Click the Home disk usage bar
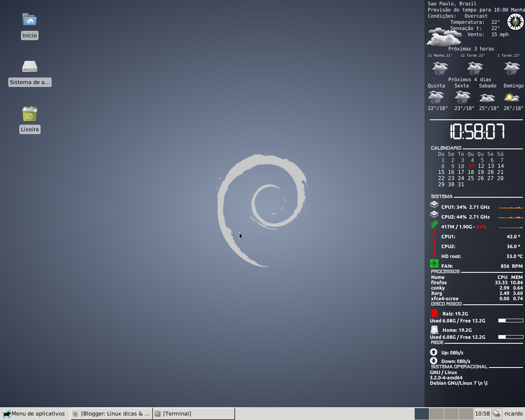Image resolution: width=525 pixels, height=420 pixels. 511,337
